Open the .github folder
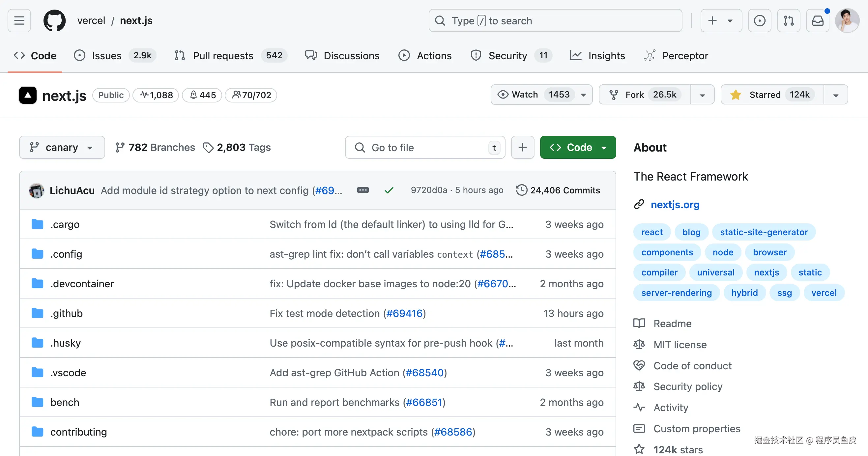Viewport: 868px width, 456px height. [x=66, y=313]
